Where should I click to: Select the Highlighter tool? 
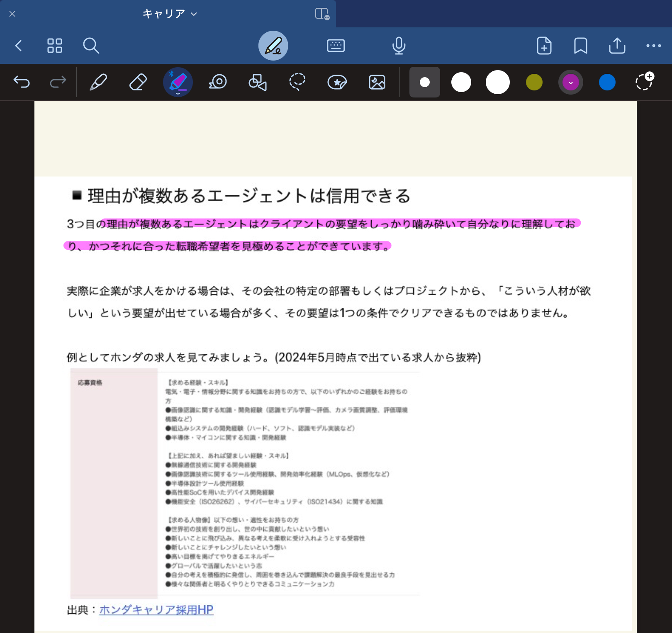pos(178,82)
